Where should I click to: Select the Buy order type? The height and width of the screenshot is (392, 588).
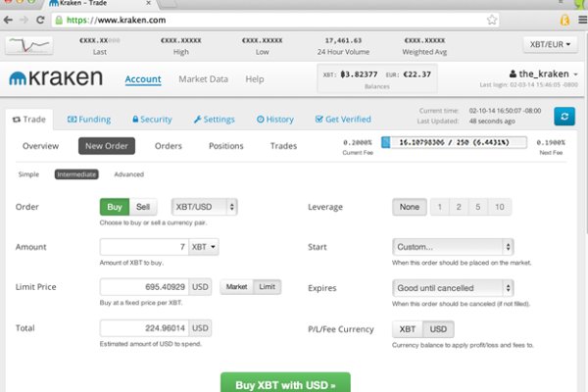click(x=115, y=207)
